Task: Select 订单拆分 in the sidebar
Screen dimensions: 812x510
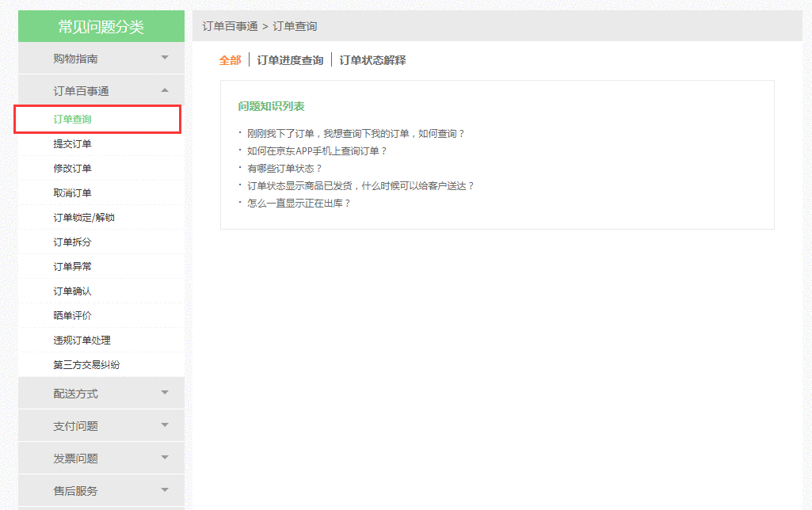Action: [72, 242]
